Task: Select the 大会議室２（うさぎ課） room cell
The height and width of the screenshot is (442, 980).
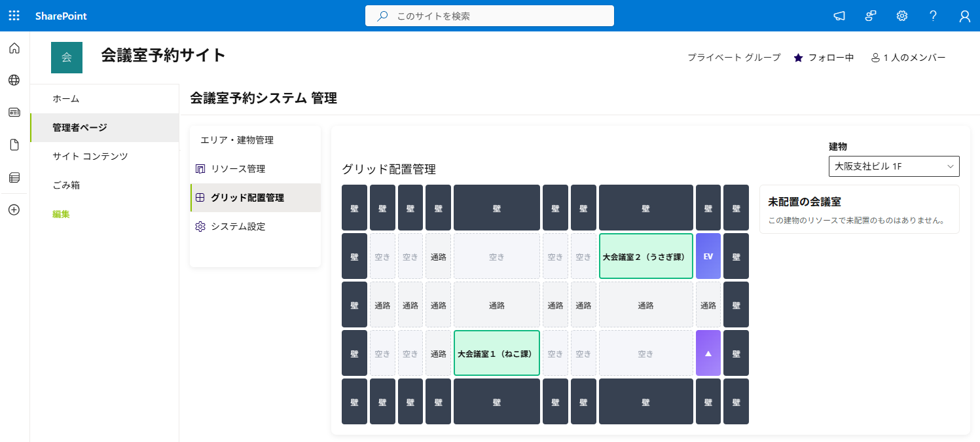Action: coord(646,256)
